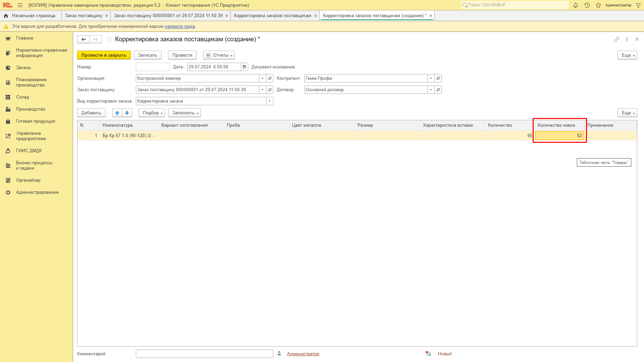Open the service settings icon beside Администратор
The image size is (644, 362).
pyautogui.click(x=638, y=5)
